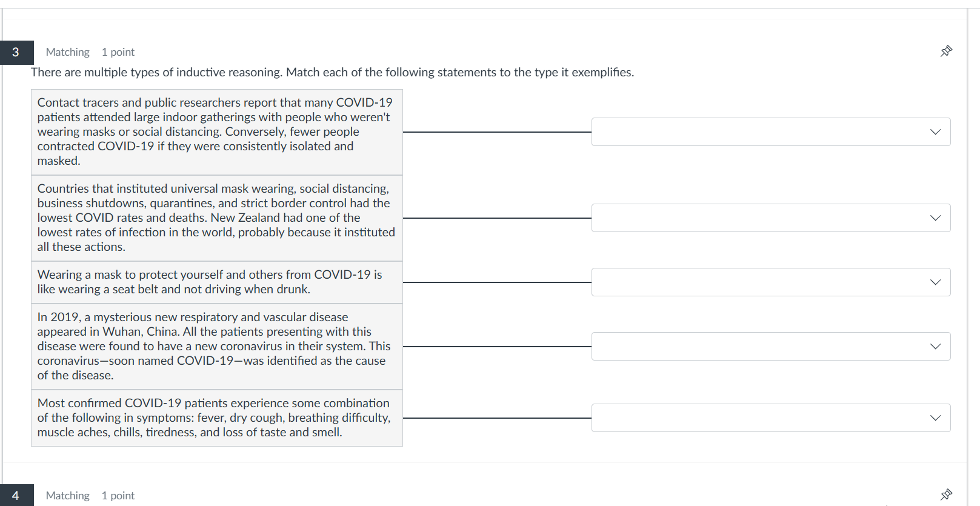This screenshot has width=980, height=506.
Task: Click the 1 point label on question 3
Action: tap(118, 52)
